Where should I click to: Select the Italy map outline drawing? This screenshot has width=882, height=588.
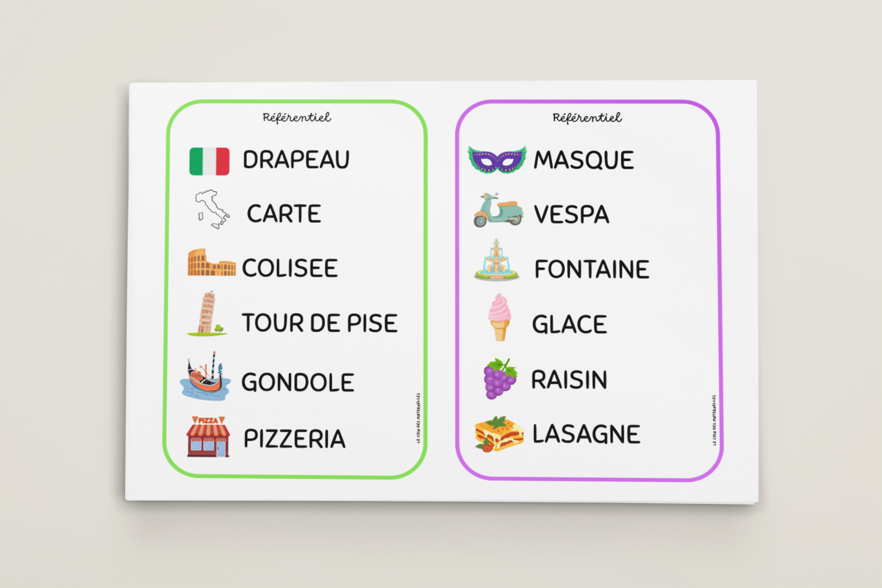[x=212, y=209]
